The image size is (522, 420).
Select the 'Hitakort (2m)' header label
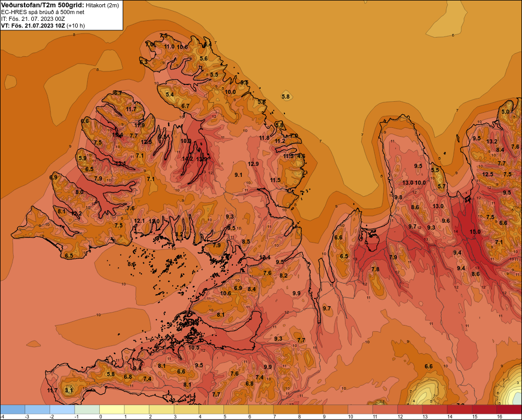click(x=102, y=5)
